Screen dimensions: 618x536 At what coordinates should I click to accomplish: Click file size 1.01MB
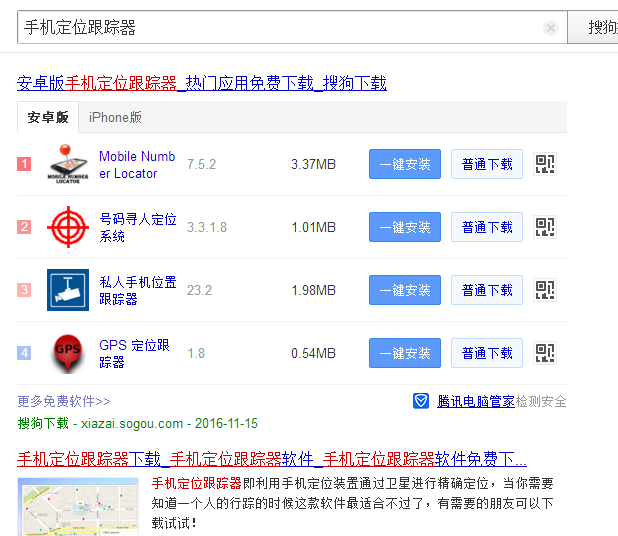[313, 227]
